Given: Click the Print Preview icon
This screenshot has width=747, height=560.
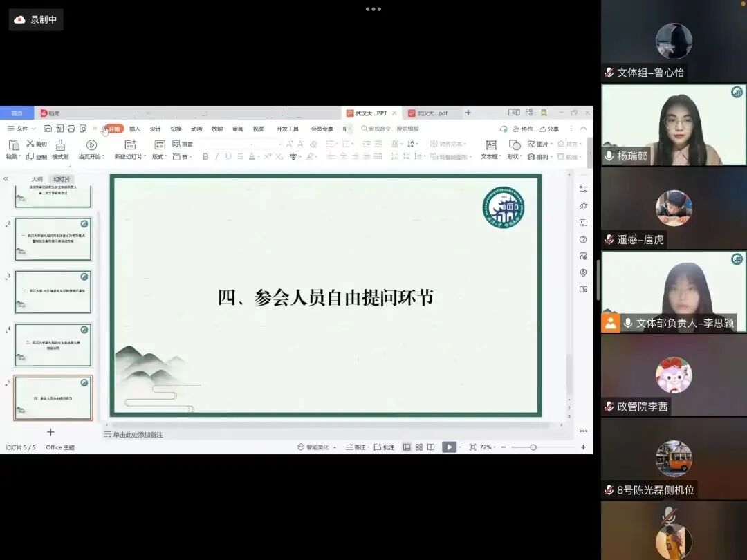Looking at the screenshot, I should [x=83, y=129].
